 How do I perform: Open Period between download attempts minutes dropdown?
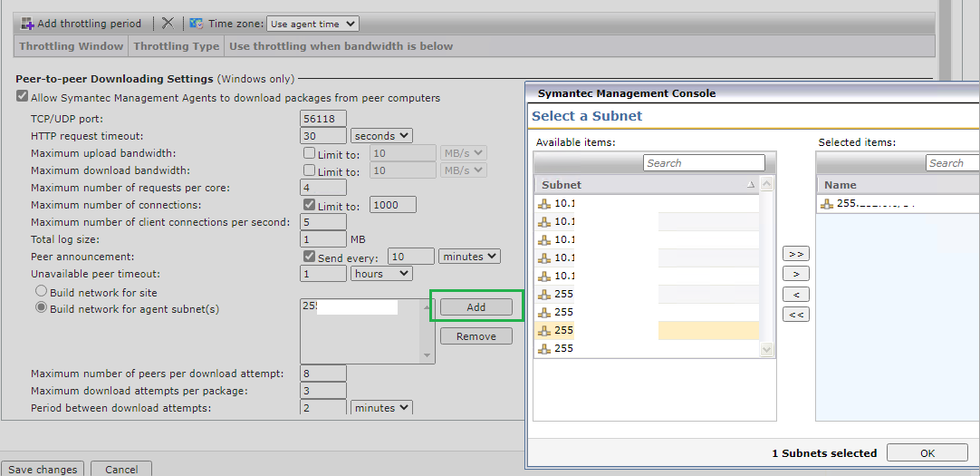tap(381, 408)
